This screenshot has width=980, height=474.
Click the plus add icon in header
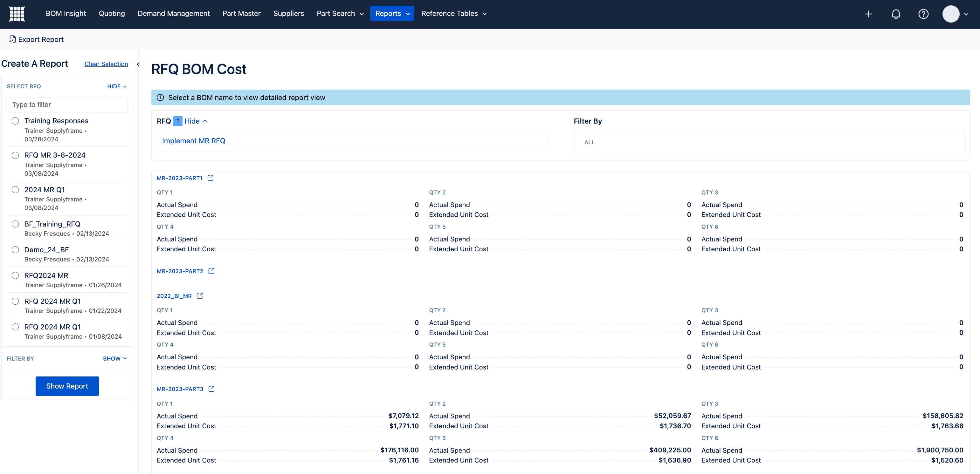(868, 14)
